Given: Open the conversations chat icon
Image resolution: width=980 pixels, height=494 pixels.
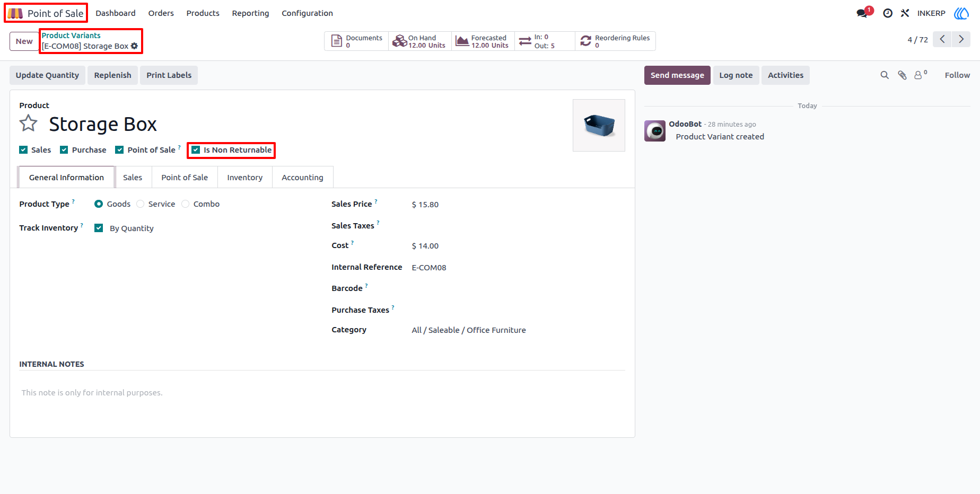Looking at the screenshot, I should coord(862,13).
